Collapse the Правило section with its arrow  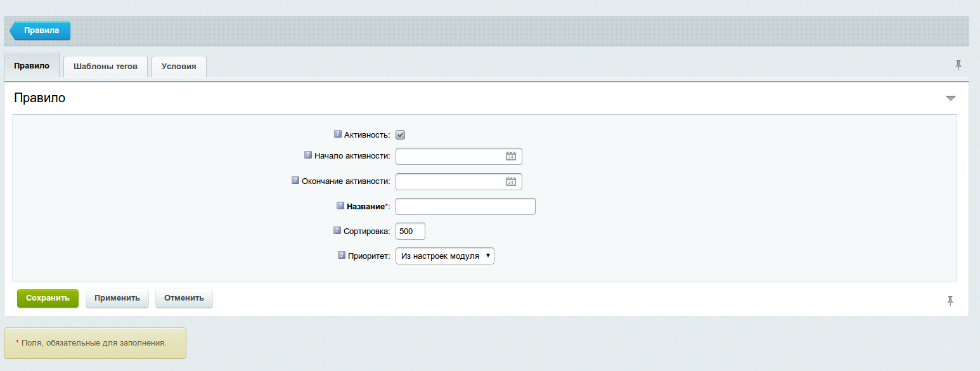tap(951, 98)
